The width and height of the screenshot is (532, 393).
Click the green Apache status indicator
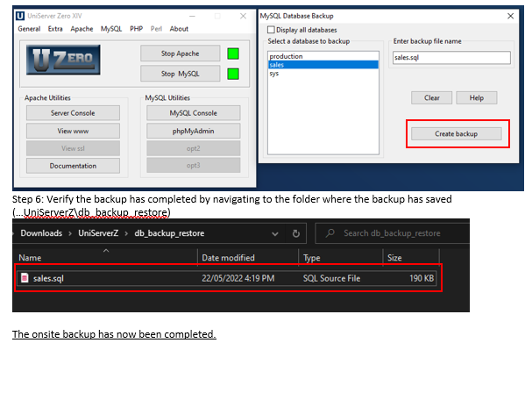[233, 54]
